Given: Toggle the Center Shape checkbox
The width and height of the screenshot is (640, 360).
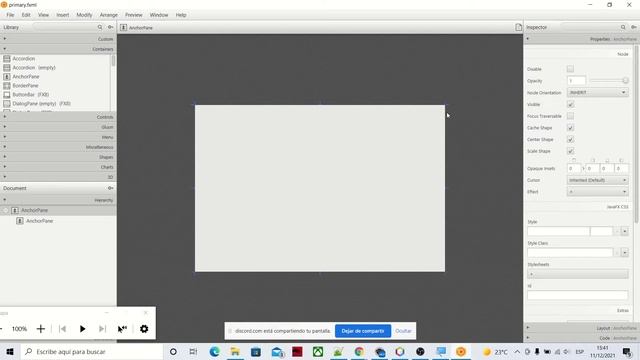Looking at the screenshot, I should [570, 139].
